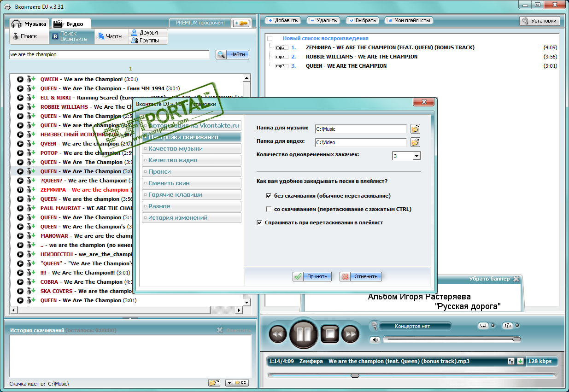Click the Добавить playlist button
The height and width of the screenshot is (392, 569).
(283, 20)
